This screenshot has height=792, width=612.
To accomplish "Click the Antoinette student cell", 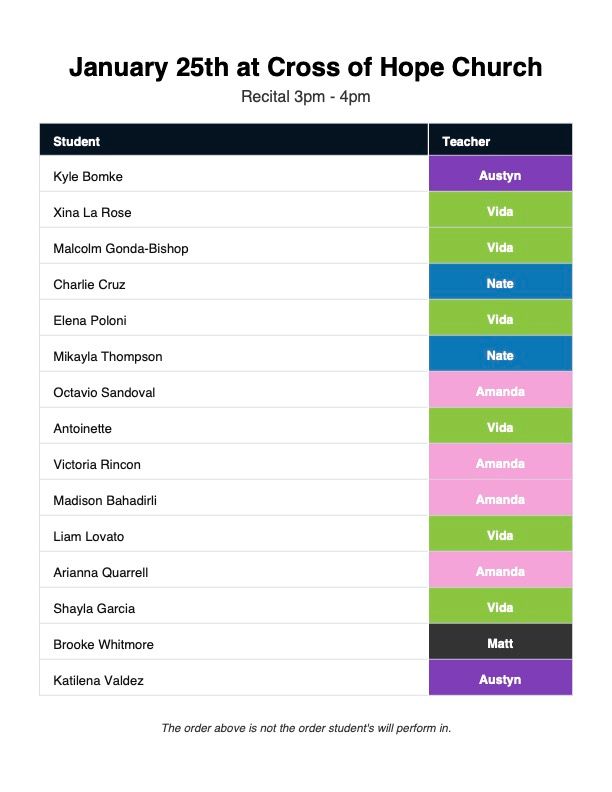I will coord(82,428).
